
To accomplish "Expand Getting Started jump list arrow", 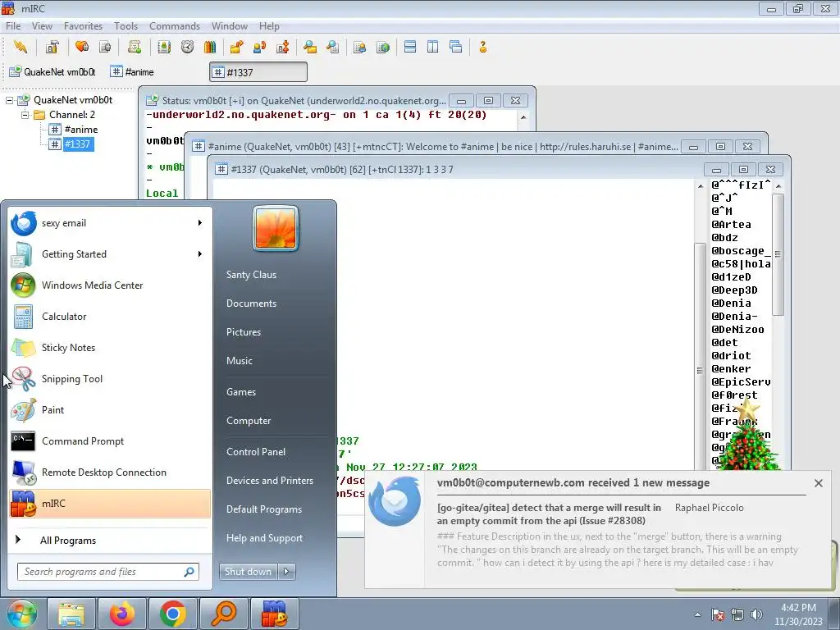I will [200, 254].
